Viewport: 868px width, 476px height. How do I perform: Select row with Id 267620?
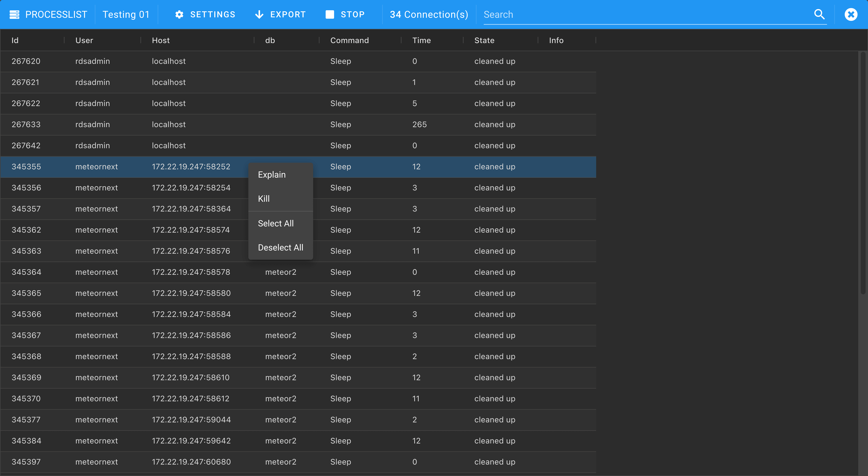(298, 61)
